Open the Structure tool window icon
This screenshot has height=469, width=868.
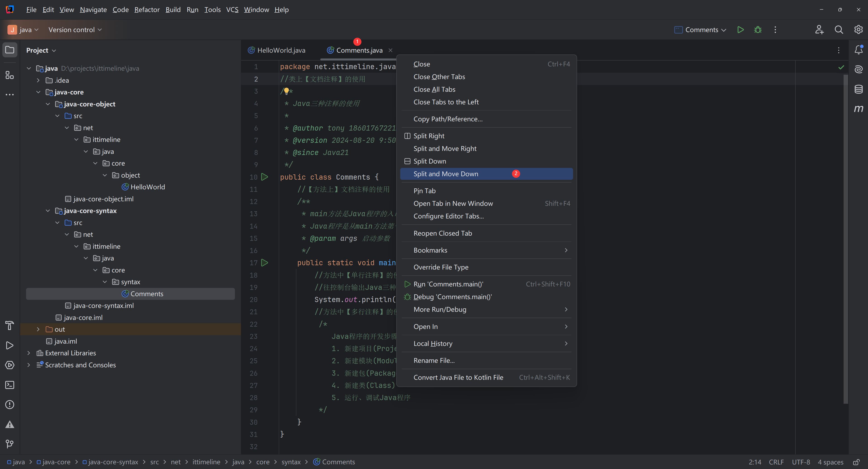[9, 75]
